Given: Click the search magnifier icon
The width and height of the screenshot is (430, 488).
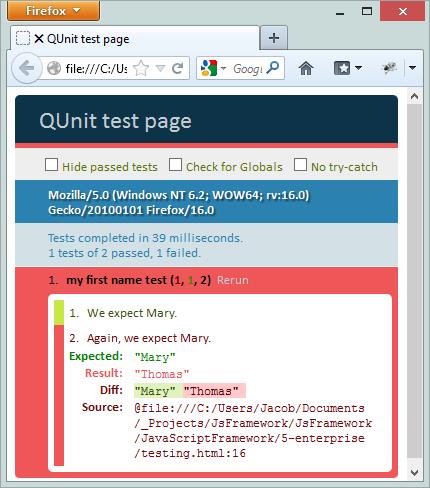Looking at the screenshot, I should (273, 68).
